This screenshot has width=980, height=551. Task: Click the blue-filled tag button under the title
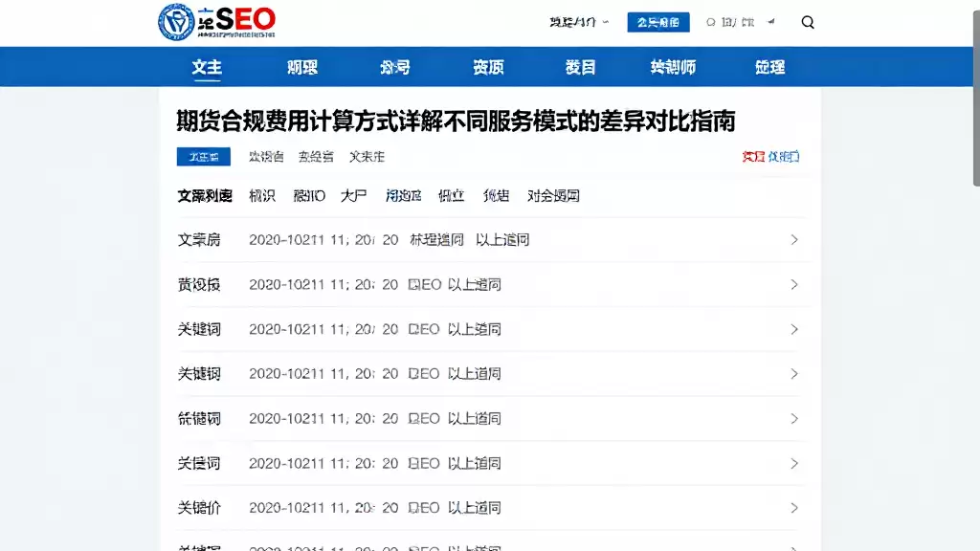[204, 157]
